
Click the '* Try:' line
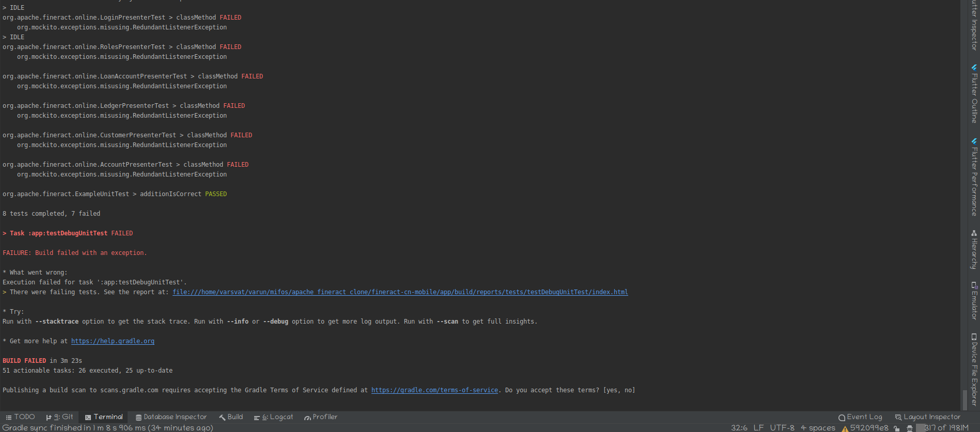pyautogui.click(x=13, y=312)
